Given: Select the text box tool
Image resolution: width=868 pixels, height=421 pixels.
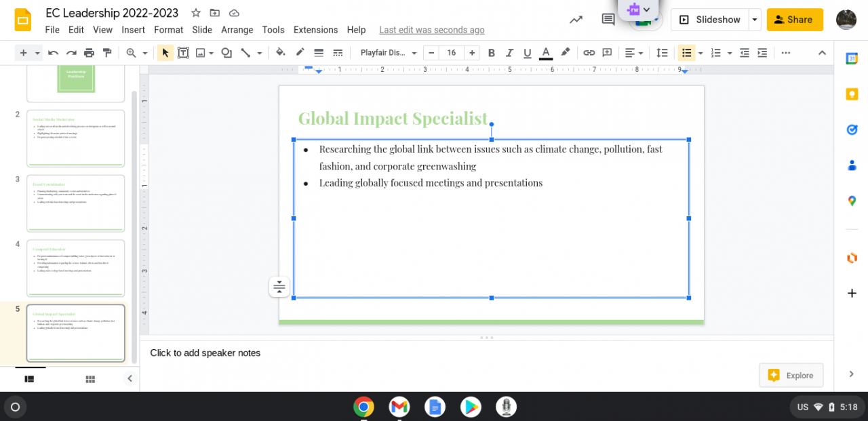Looking at the screenshot, I should click(x=183, y=53).
